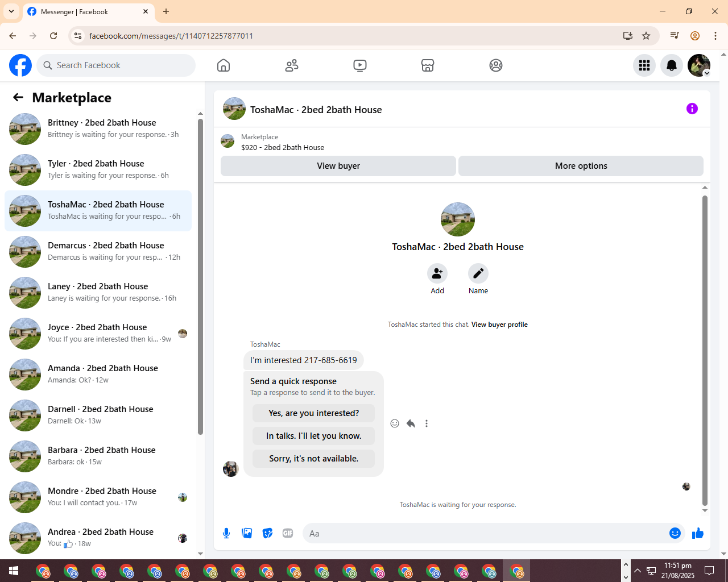Open emoji picker in message box

pos(675,533)
